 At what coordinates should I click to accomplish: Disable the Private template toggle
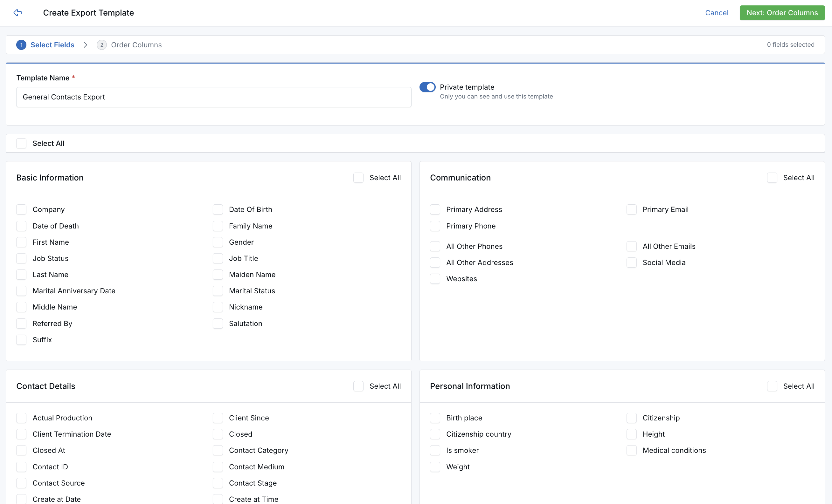coord(427,87)
